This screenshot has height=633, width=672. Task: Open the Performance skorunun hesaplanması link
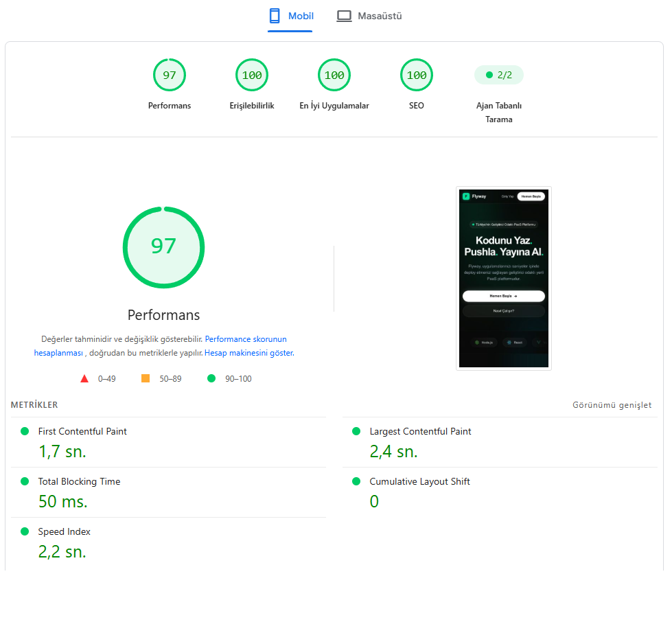(x=161, y=346)
